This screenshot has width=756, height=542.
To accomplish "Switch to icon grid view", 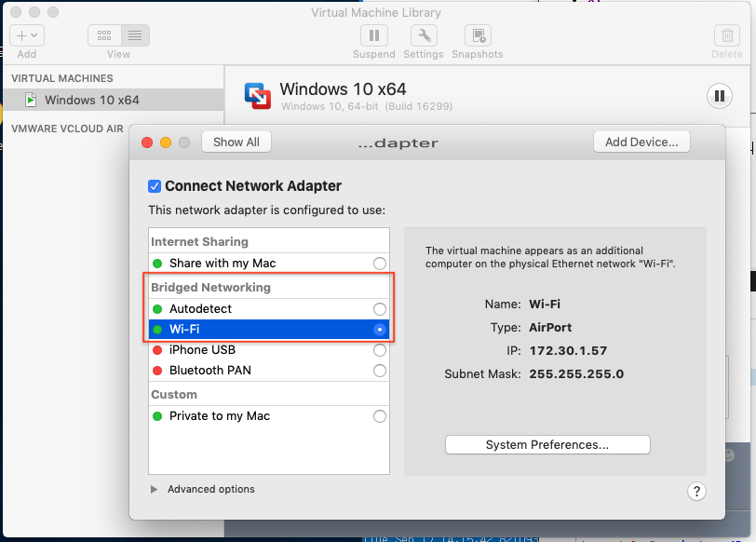I will tap(104, 35).
